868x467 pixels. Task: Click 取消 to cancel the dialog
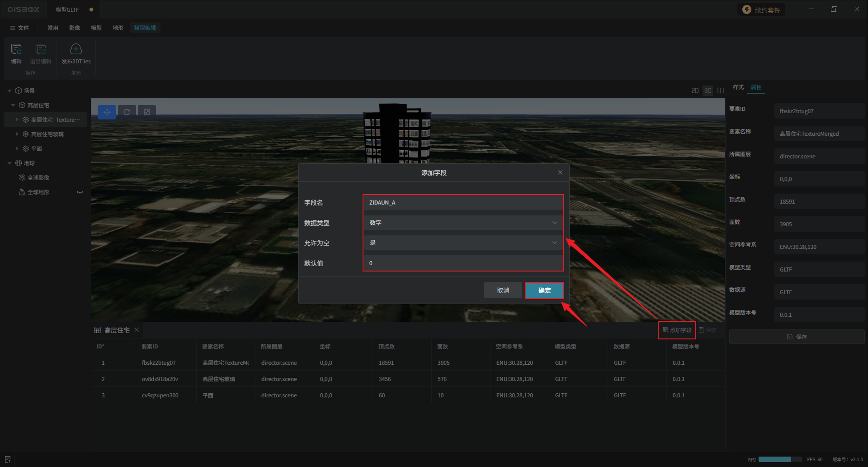tap(503, 291)
